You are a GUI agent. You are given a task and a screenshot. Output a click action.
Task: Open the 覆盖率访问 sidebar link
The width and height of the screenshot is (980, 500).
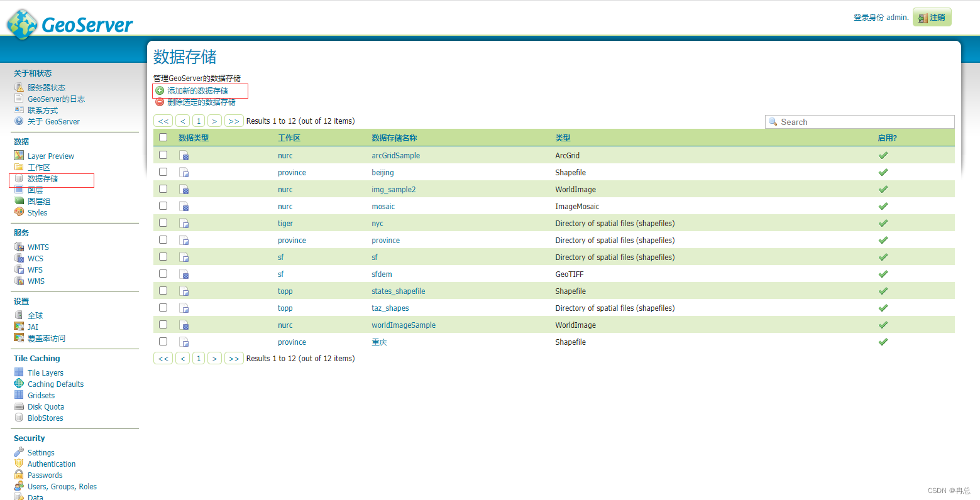(x=47, y=338)
